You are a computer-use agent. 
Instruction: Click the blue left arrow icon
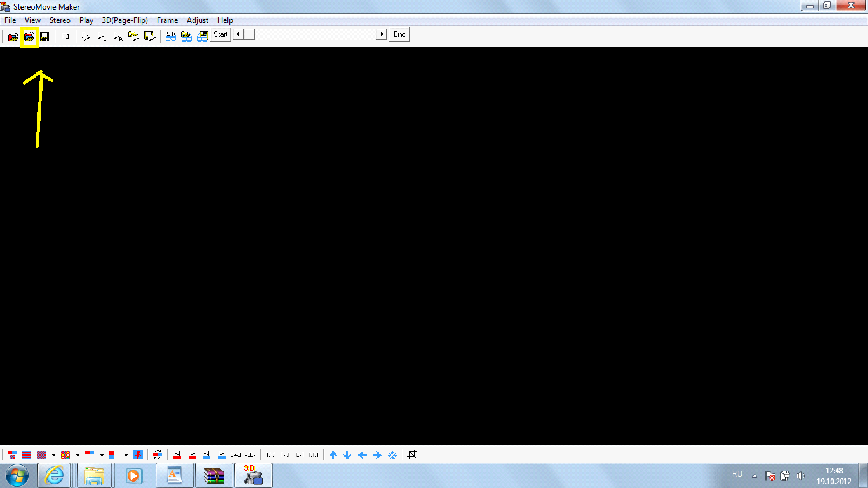362,455
